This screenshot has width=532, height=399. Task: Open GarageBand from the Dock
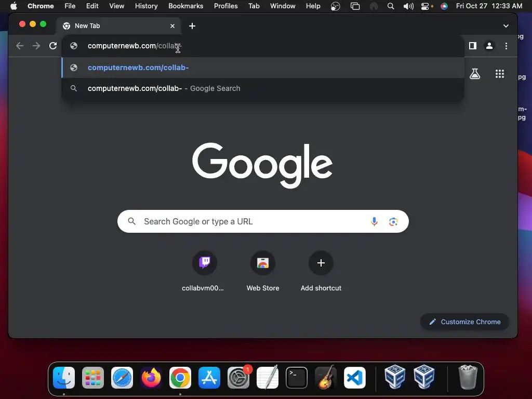pos(326,378)
